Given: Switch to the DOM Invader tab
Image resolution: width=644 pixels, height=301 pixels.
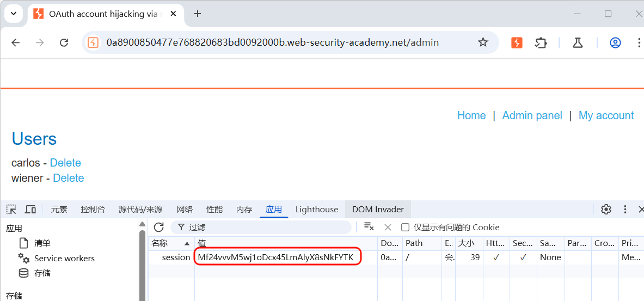Looking at the screenshot, I should [x=378, y=210].
